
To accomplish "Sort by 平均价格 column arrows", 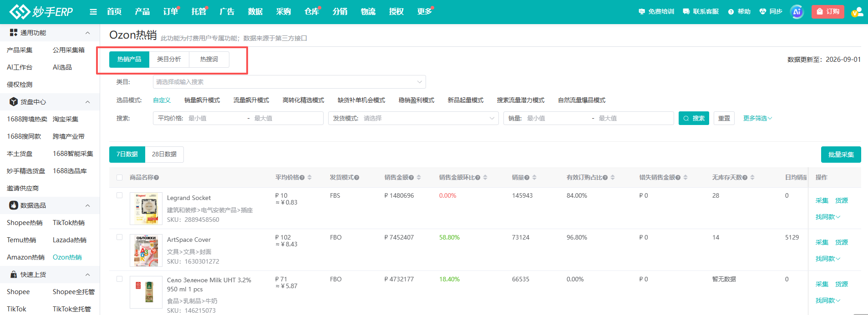I will 310,177.
